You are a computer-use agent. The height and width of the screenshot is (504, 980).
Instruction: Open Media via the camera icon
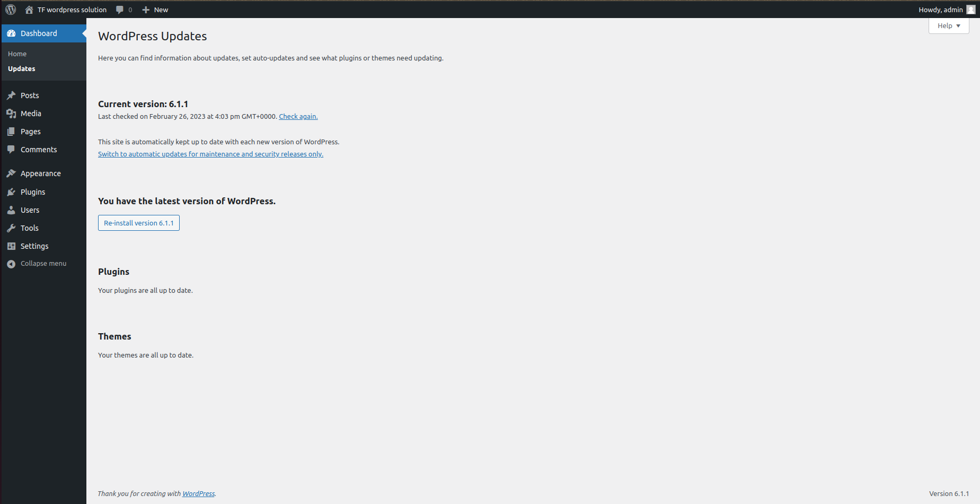tap(12, 113)
